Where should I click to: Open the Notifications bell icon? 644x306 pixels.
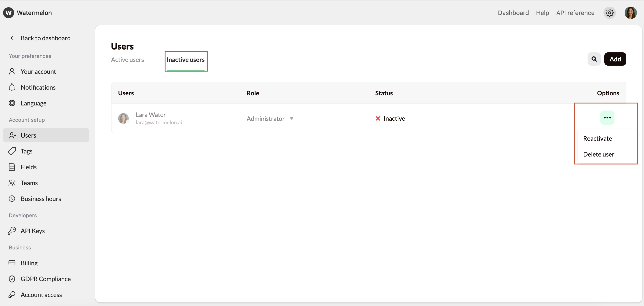tap(12, 87)
